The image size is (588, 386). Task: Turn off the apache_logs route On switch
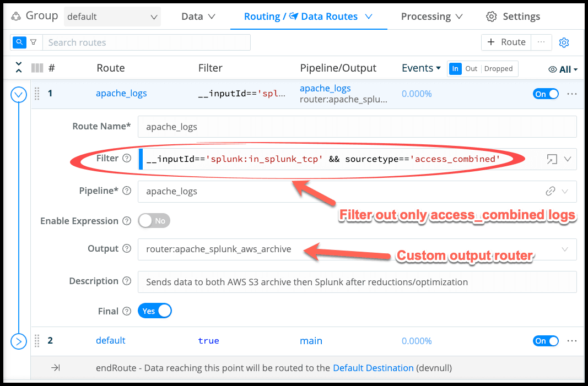click(x=546, y=94)
